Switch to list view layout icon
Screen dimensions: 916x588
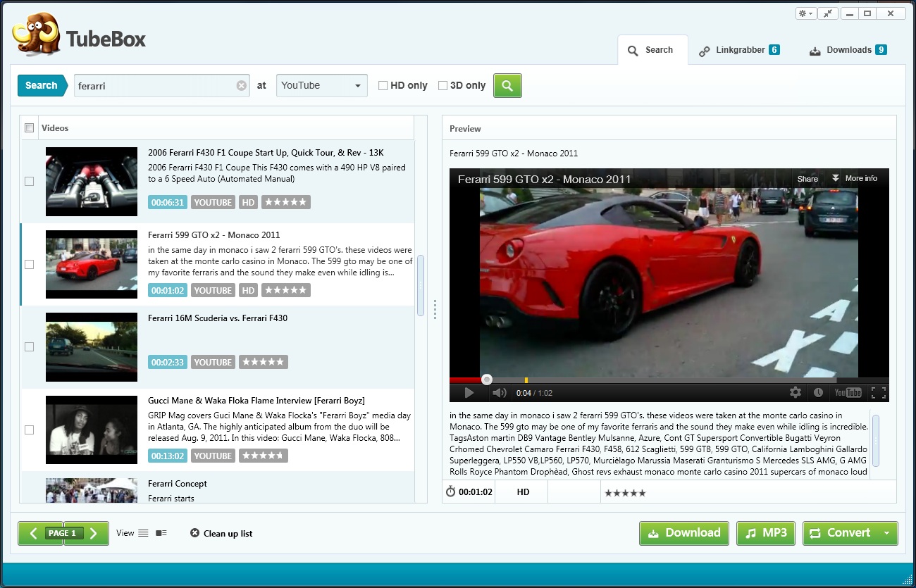pos(143,533)
